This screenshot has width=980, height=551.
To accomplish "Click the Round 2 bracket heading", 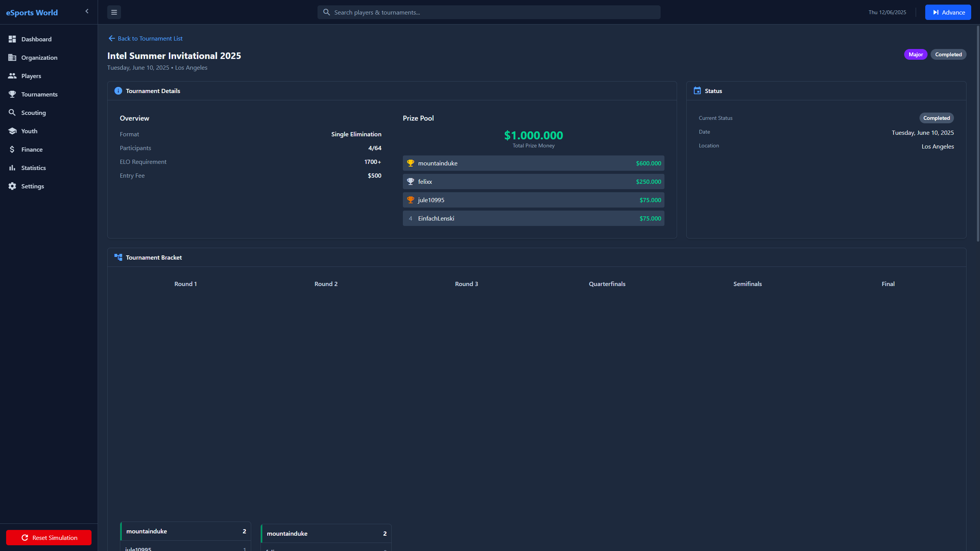I will 326,284.
